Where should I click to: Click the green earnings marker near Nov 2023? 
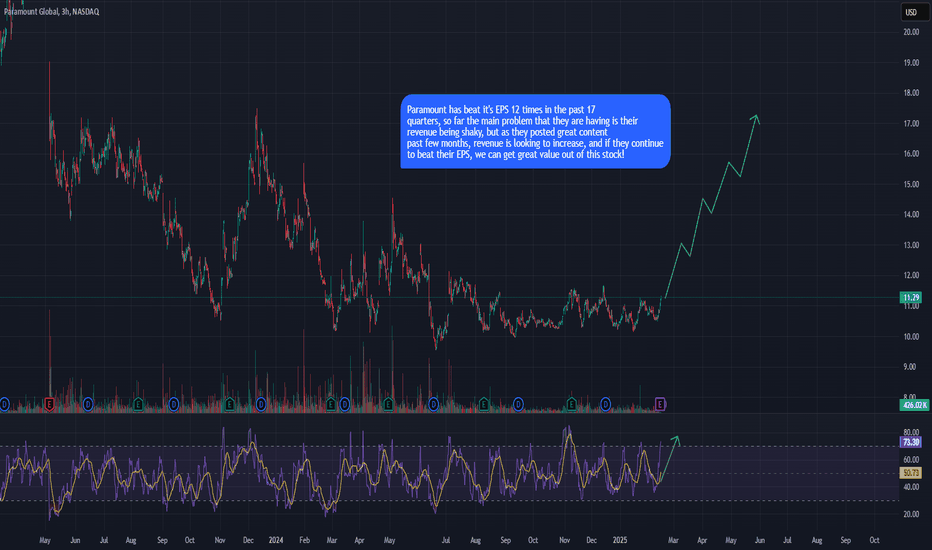(229, 405)
